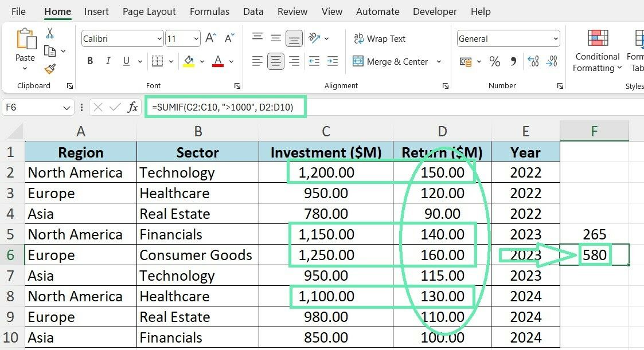Decrease font size with small A
This screenshot has height=350, width=644.
pos(229,38)
